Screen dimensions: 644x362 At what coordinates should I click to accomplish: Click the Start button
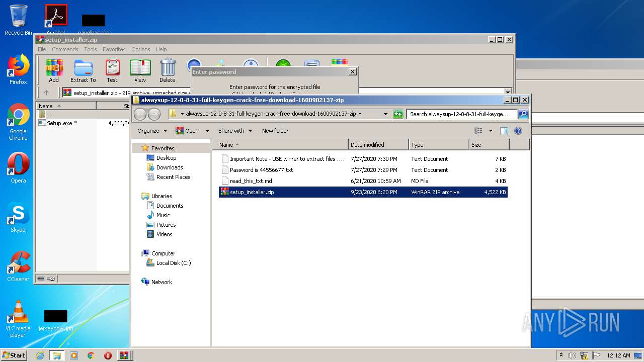(x=14, y=355)
